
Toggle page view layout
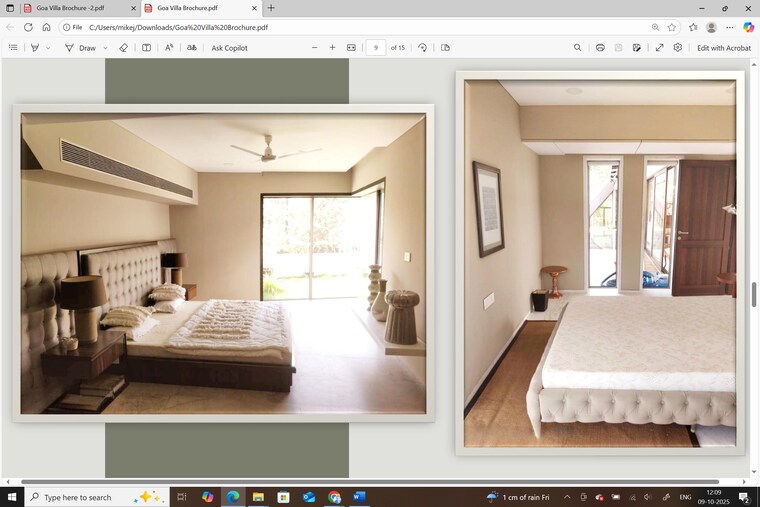(x=445, y=47)
